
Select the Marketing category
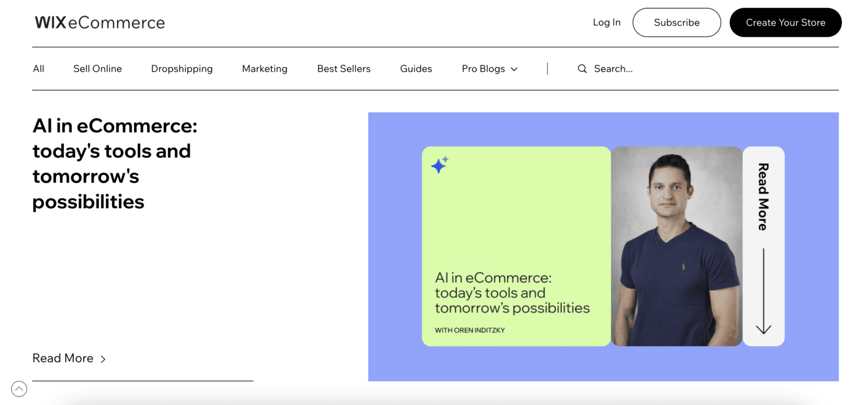(x=264, y=68)
